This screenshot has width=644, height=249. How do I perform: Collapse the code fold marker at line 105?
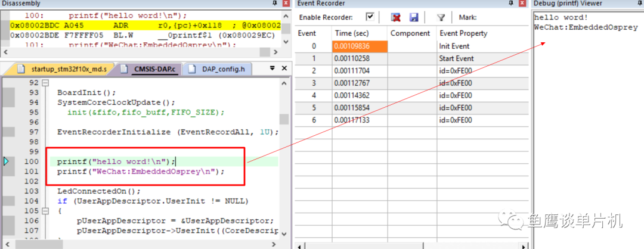point(45,211)
